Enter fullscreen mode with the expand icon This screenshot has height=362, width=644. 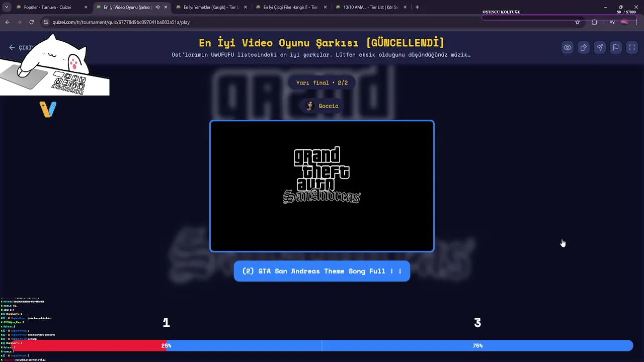click(x=632, y=48)
